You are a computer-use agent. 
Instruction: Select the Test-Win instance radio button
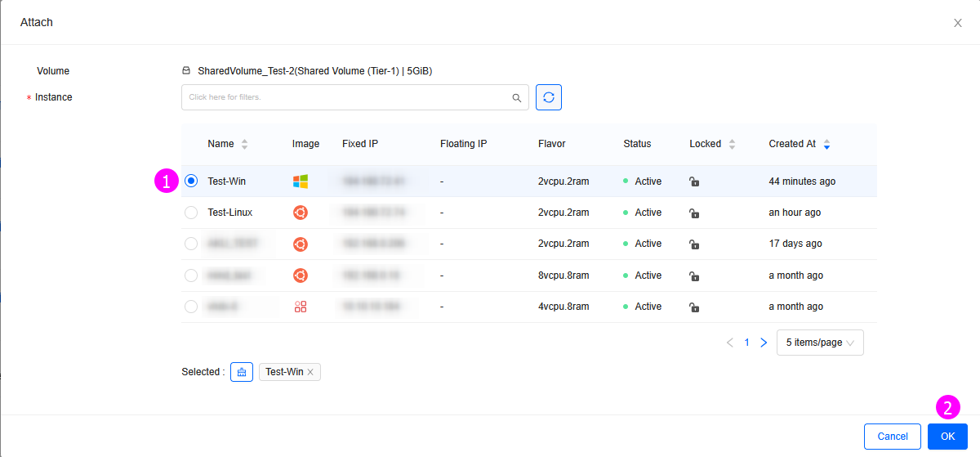click(191, 181)
